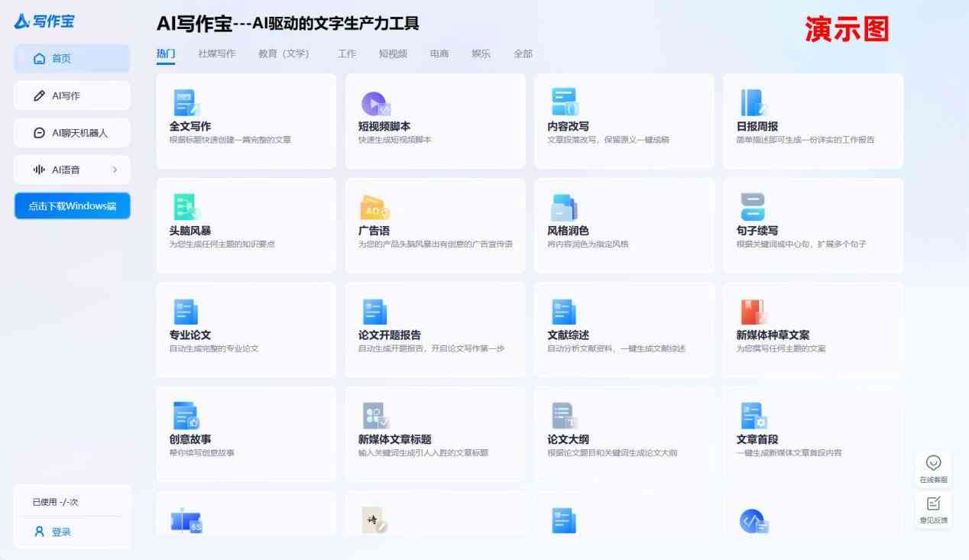969x560 pixels.
Task: Open the 日报周报 notebook icon
Action: pyautogui.click(x=753, y=103)
